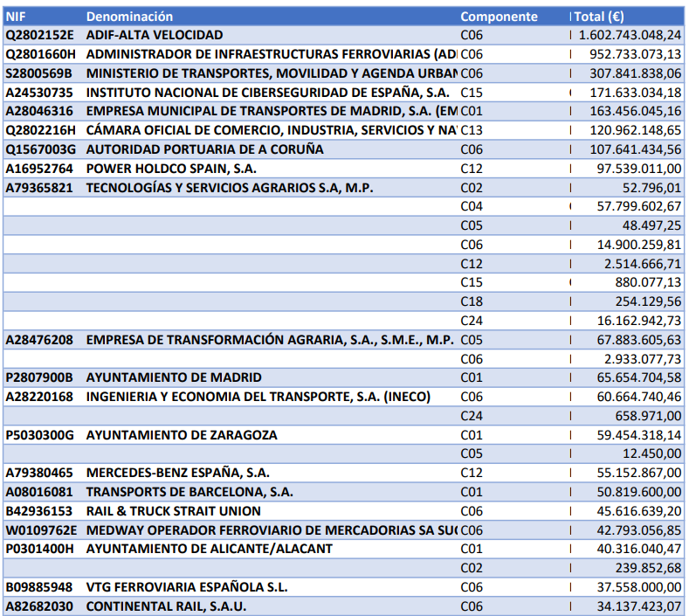Select POWER HOLDCO SPAIN, S.A. cell
This screenshot has height=616, width=689.
pos(171,169)
